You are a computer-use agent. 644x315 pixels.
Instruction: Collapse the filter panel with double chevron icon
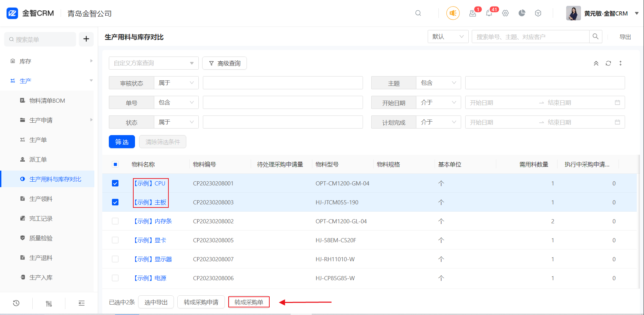(596, 63)
